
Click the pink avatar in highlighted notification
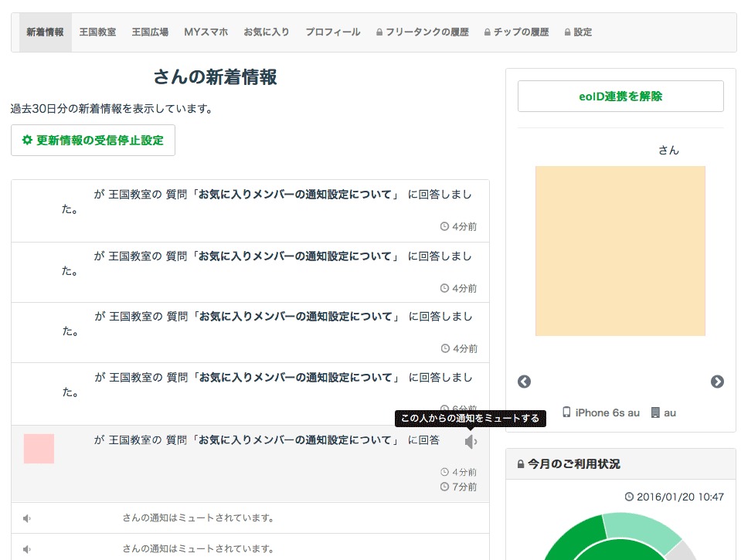(x=39, y=449)
